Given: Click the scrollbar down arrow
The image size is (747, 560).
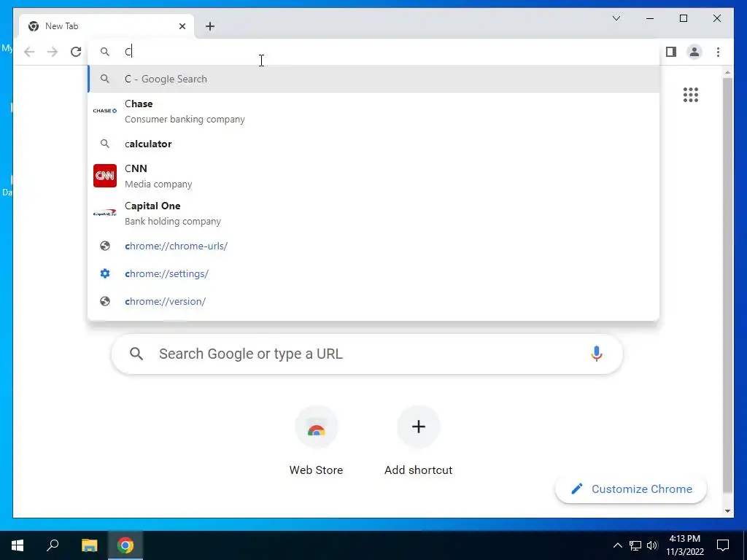Looking at the screenshot, I should point(727,511).
